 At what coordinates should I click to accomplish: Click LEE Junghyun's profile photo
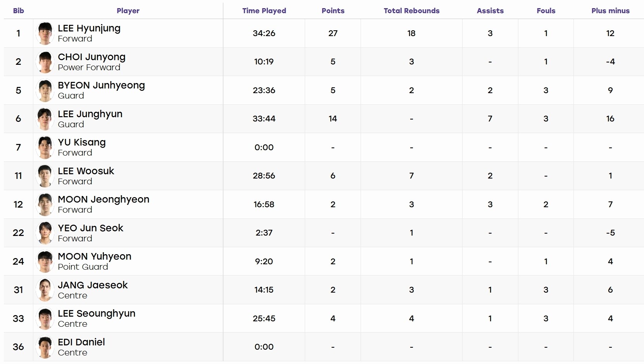tap(45, 119)
